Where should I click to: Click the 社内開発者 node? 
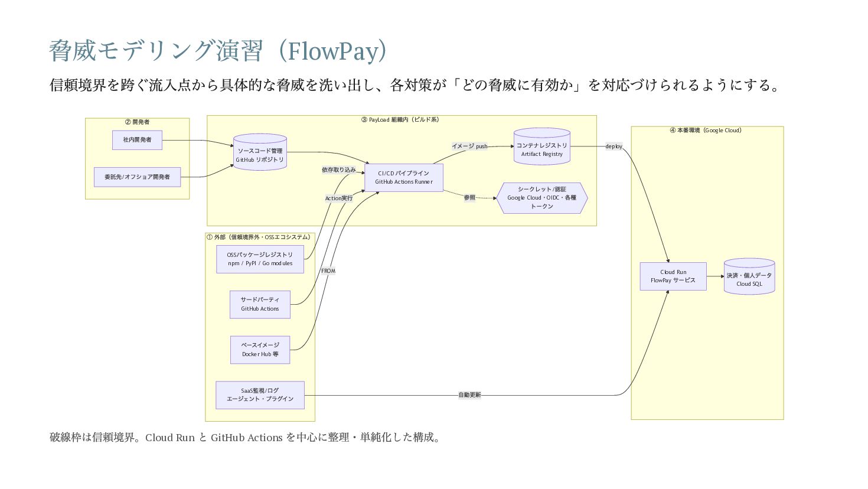point(137,140)
